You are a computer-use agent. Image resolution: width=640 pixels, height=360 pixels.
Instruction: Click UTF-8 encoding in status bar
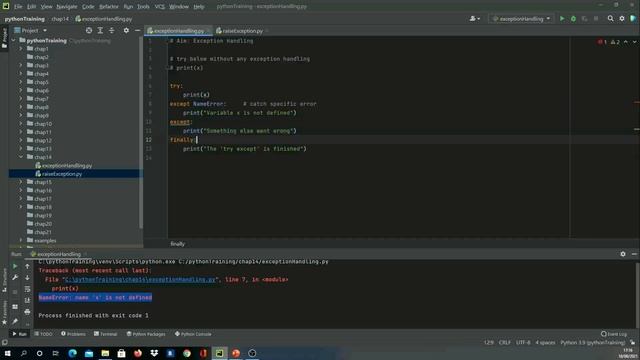pos(523,342)
